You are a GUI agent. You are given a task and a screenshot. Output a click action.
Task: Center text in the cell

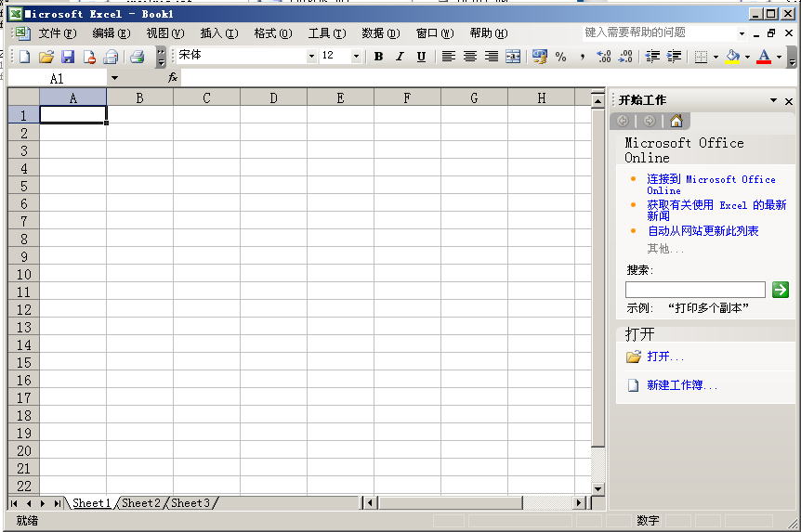click(470, 57)
